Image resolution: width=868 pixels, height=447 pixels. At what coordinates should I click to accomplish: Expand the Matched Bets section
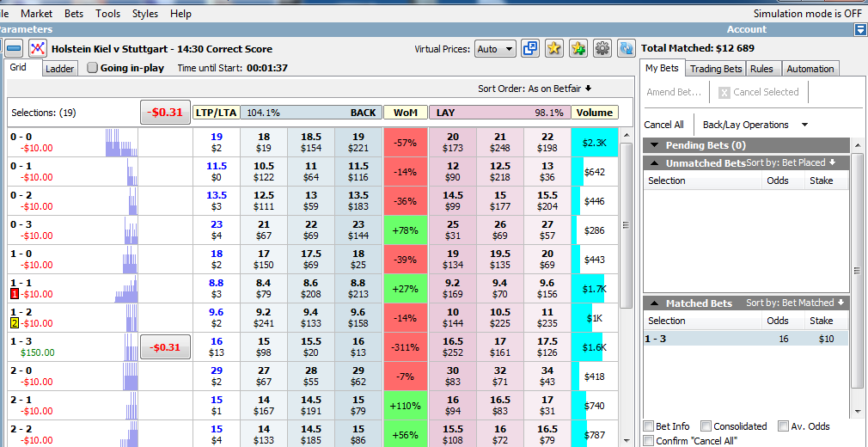click(x=656, y=303)
